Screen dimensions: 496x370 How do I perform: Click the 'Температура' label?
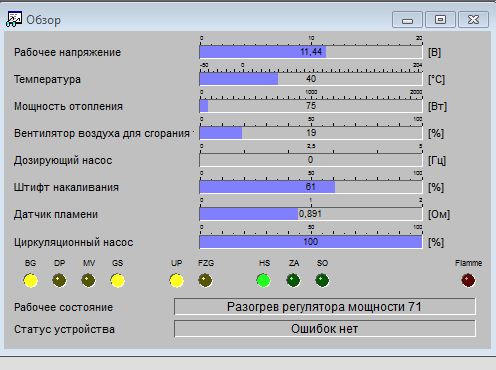coord(47,79)
